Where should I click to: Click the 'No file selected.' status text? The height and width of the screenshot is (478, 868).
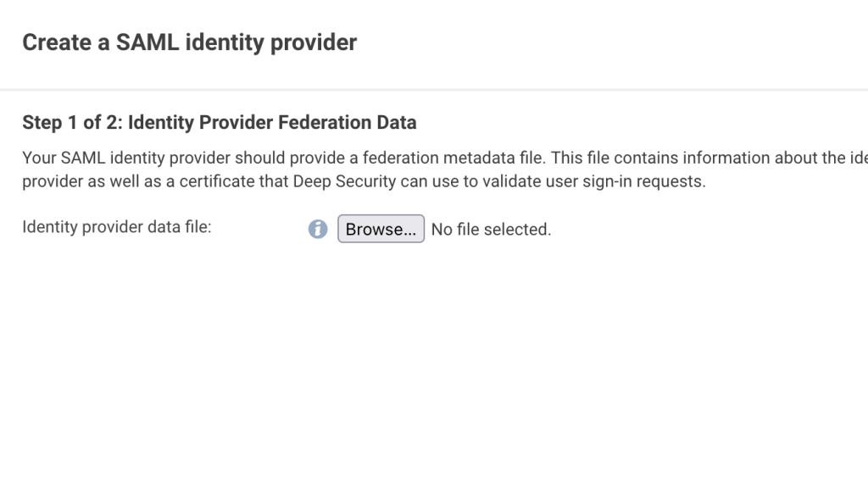pyautogui.click(x=491, y=229)
